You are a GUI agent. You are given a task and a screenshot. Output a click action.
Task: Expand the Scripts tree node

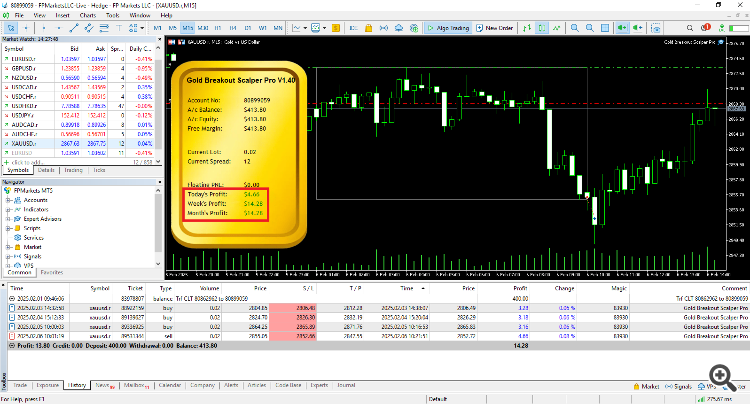pyautogui.click(x=8, y=229)
